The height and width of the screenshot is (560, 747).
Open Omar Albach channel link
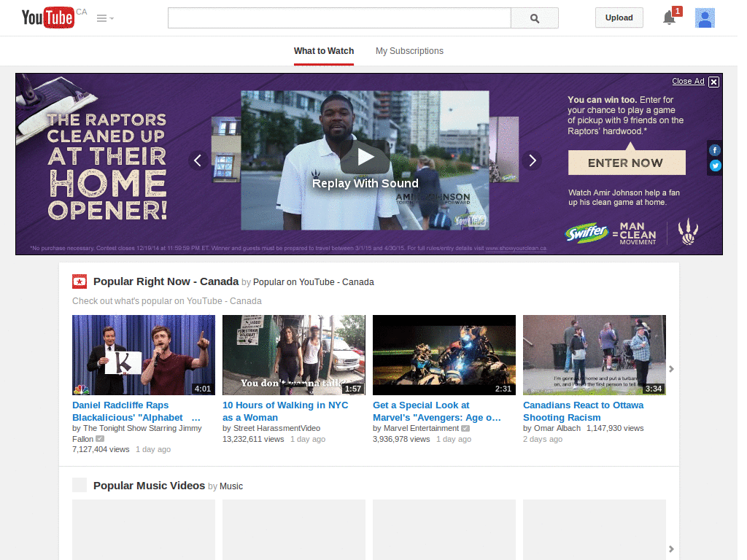point(557,428)
